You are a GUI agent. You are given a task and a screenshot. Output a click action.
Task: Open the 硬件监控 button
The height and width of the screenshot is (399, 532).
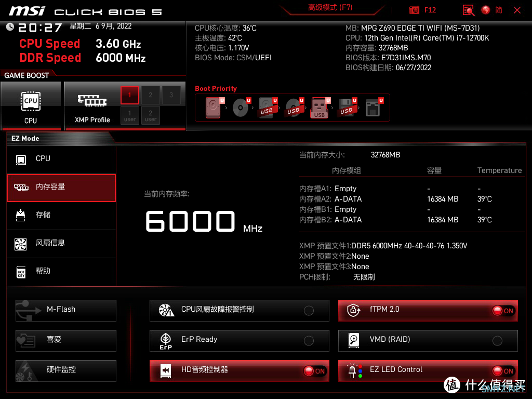coord(66,371)
